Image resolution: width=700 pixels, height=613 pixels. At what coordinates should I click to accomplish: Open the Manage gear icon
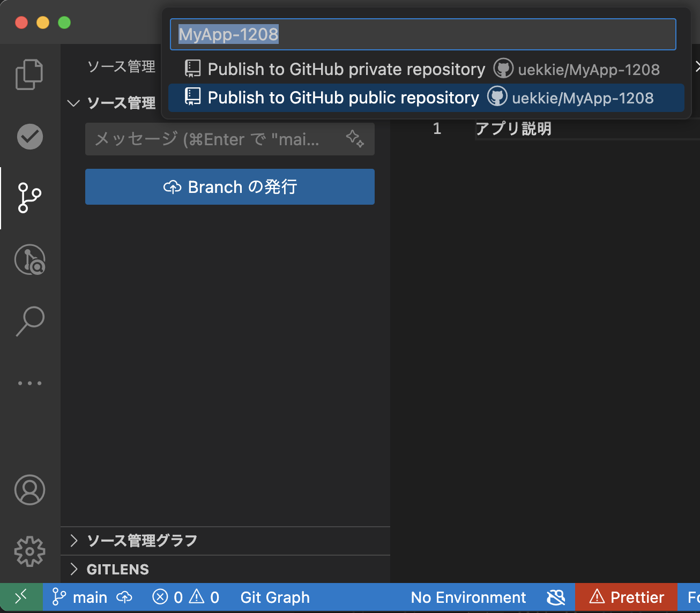30,551
